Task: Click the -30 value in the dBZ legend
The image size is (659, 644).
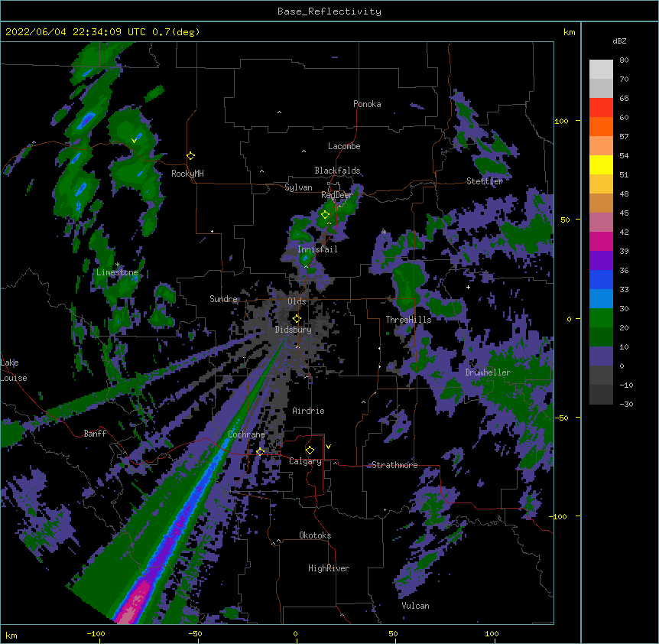Action: coord(626,405)
